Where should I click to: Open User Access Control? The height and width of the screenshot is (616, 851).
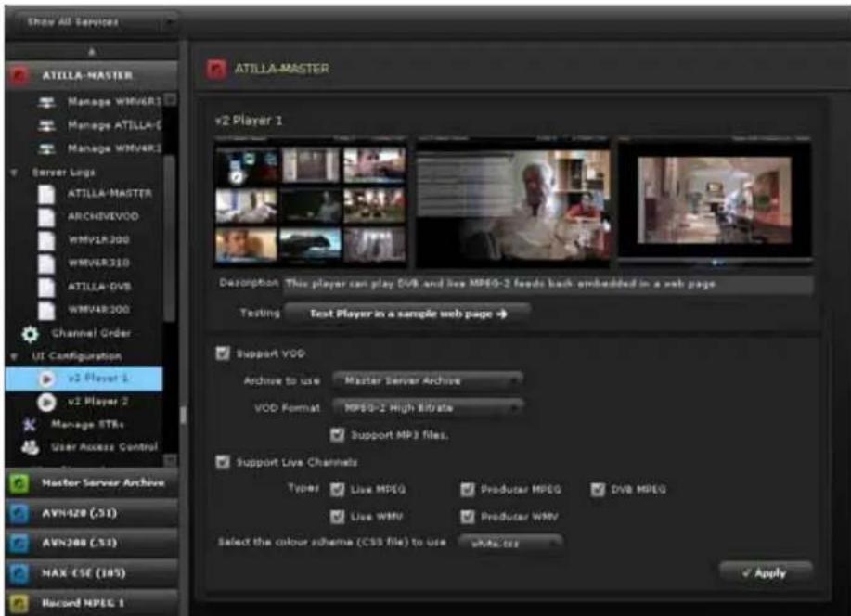click(x=104, y=448)
